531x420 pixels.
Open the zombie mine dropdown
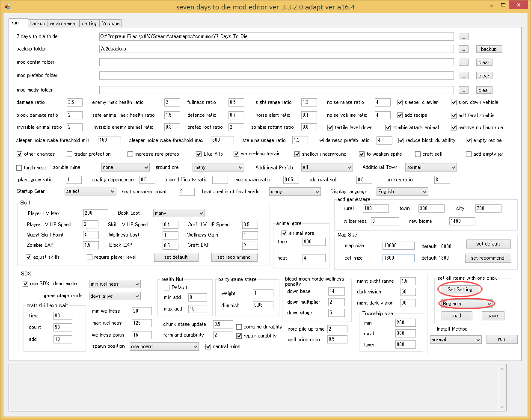(125, 168)
